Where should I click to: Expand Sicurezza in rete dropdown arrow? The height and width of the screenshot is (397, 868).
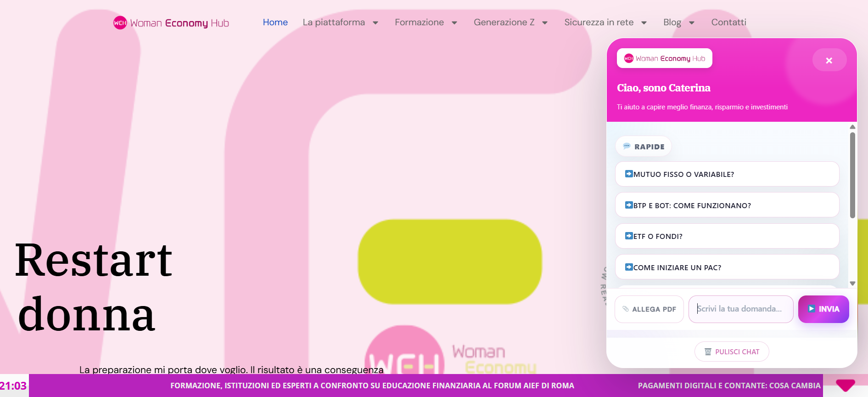point(644,23)
